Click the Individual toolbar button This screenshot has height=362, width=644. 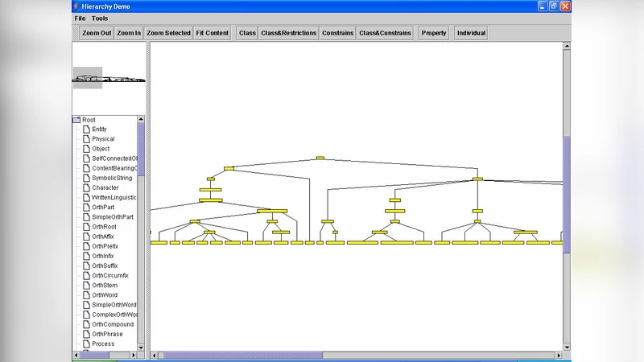pos(471,33)
